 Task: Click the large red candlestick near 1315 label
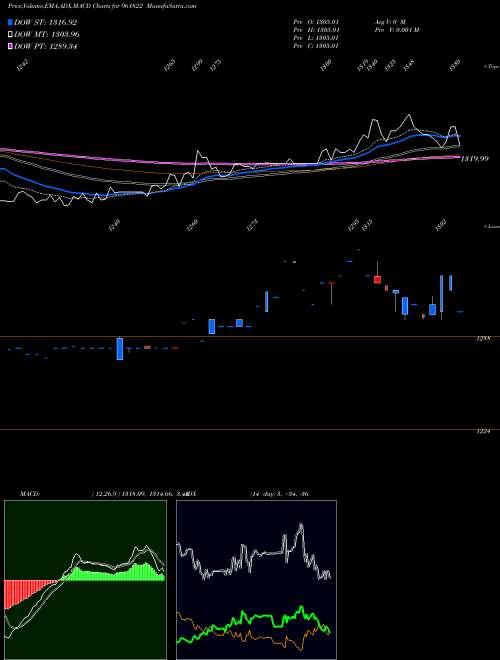[378, 279]
